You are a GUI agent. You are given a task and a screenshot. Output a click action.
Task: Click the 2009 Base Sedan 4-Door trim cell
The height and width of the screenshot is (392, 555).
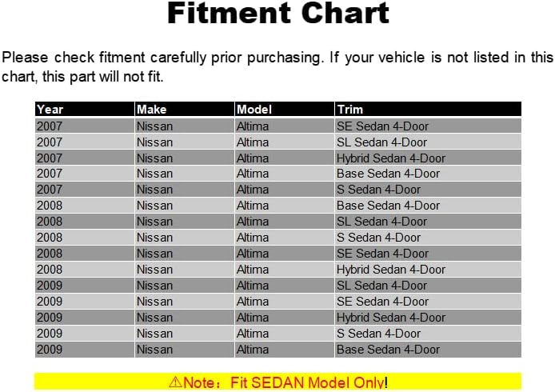(x=428, y=350)
